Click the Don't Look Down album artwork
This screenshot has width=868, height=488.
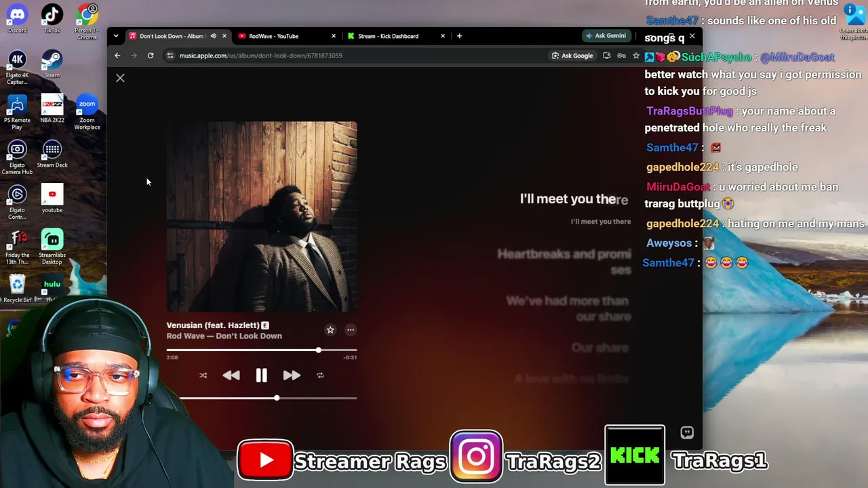262,217
